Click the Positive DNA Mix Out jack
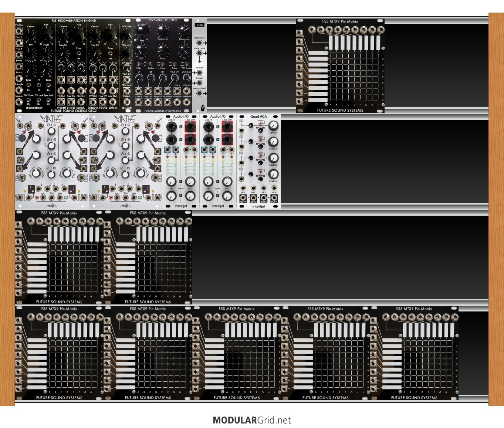504x428 pixels. point(81,101)
